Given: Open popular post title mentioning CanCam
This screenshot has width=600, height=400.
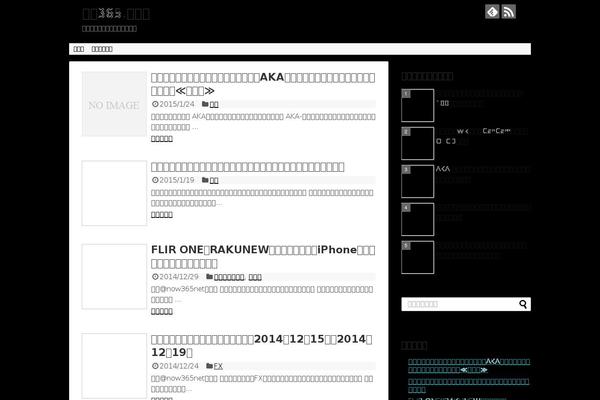Looking at the screenshot, I should pyautogui.click(x=482, y=136).
